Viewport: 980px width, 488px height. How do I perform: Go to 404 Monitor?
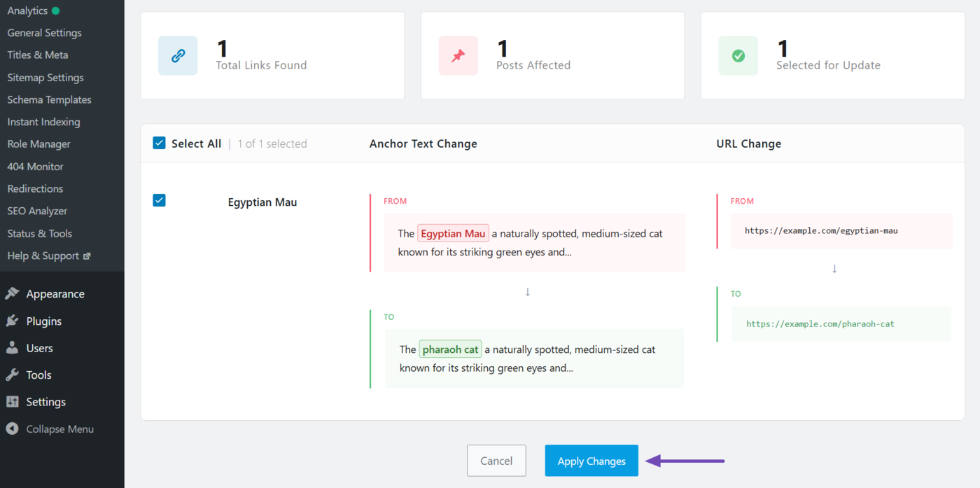click(x=35, y=167)
